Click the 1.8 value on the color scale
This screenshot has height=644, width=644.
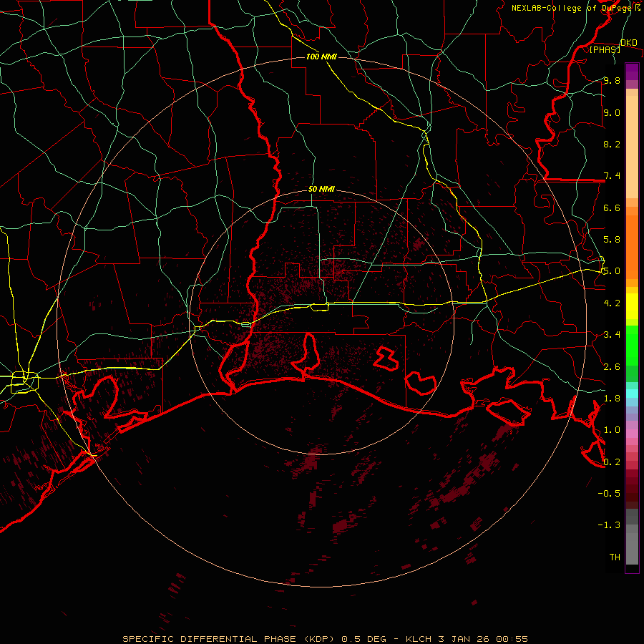(612, 399)
